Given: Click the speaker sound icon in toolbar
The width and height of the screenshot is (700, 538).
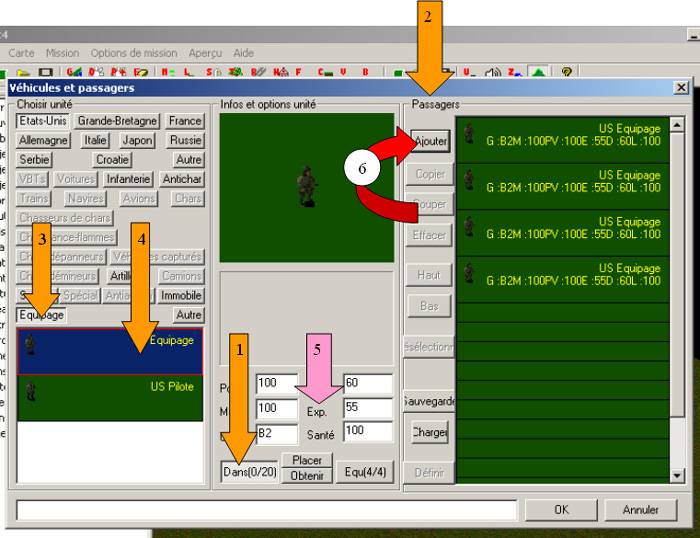Looking at the screenshot, I should (x=493, y=72).
